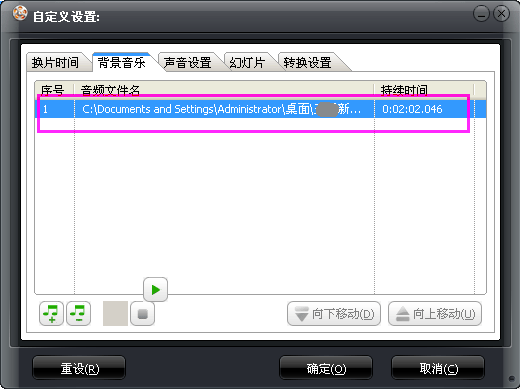
Task: Click the add music file icon
Action: (51, 313)
